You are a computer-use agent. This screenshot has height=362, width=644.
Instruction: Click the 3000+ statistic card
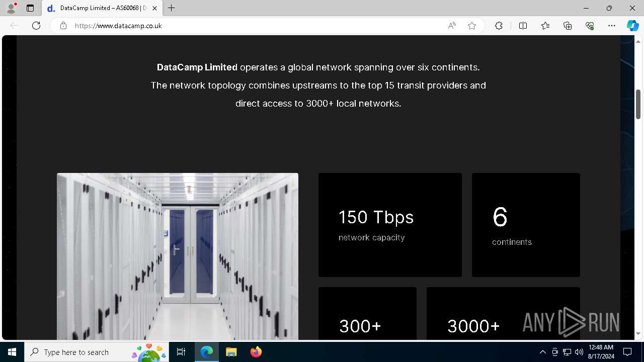click(x=503, y=313)
